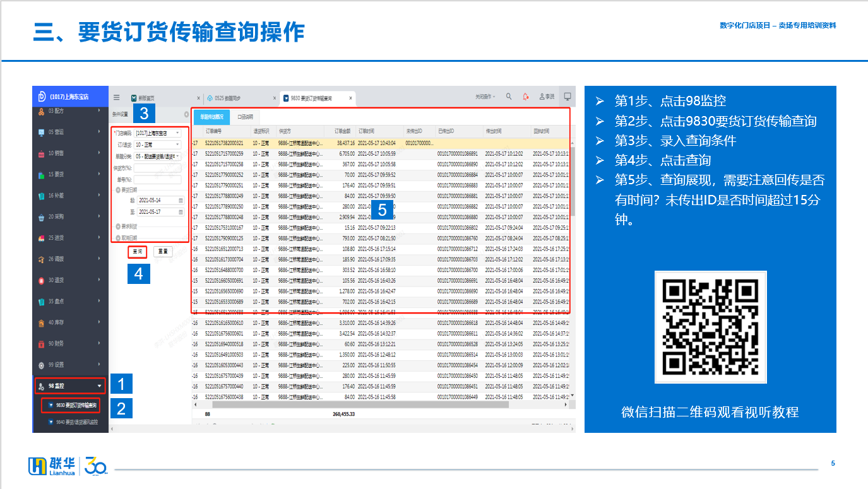Switch to the 新版首页 tab

146,98
